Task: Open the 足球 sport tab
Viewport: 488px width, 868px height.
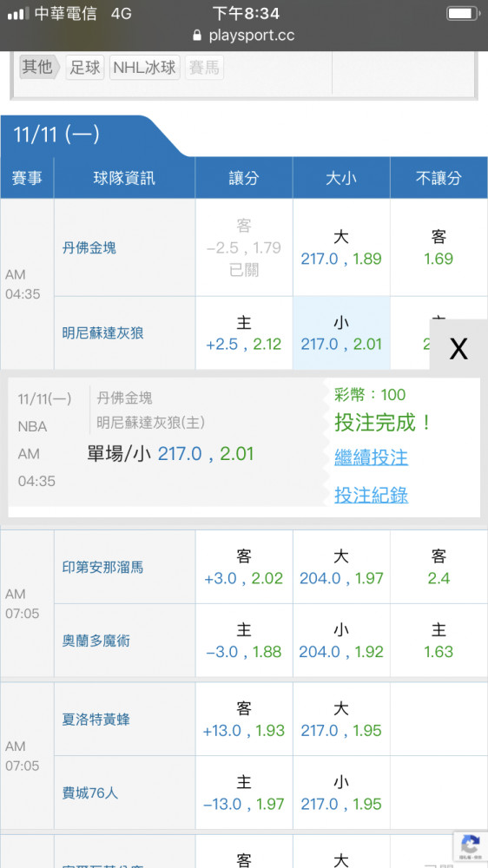Action: (x=85, y=68)
